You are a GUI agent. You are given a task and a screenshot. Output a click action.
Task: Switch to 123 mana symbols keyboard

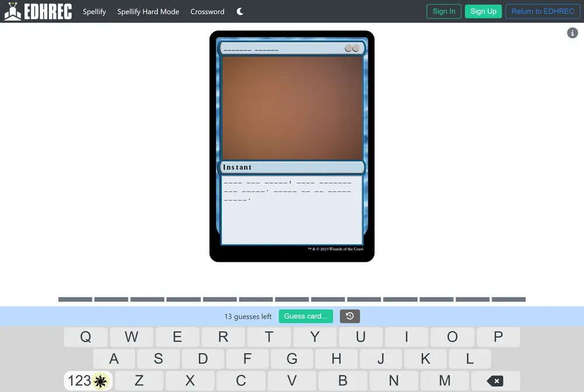[88, 381]
